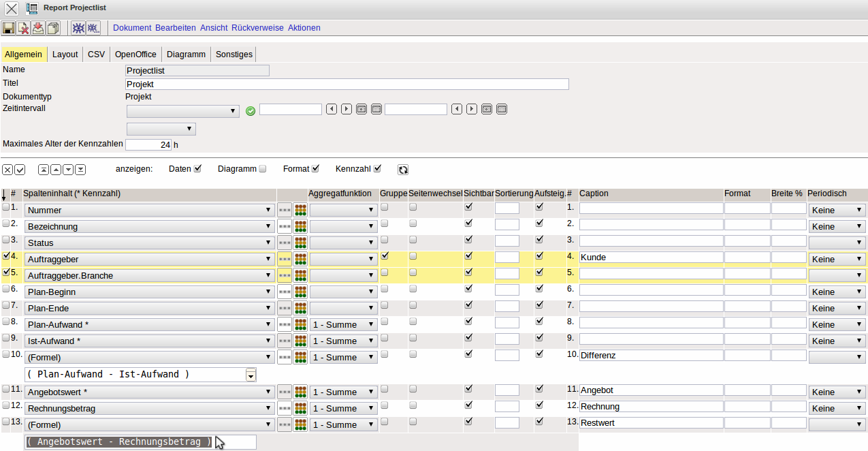Click the copy documents icon in toolbar
The height and width of the screenshot is (451, 868).
tap(53, 28)
